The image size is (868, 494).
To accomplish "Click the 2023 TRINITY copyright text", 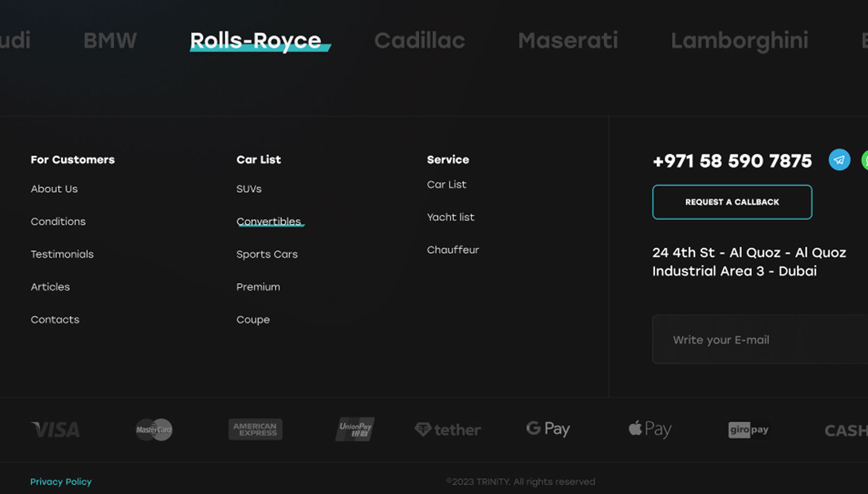I will (x=520, y=482).
